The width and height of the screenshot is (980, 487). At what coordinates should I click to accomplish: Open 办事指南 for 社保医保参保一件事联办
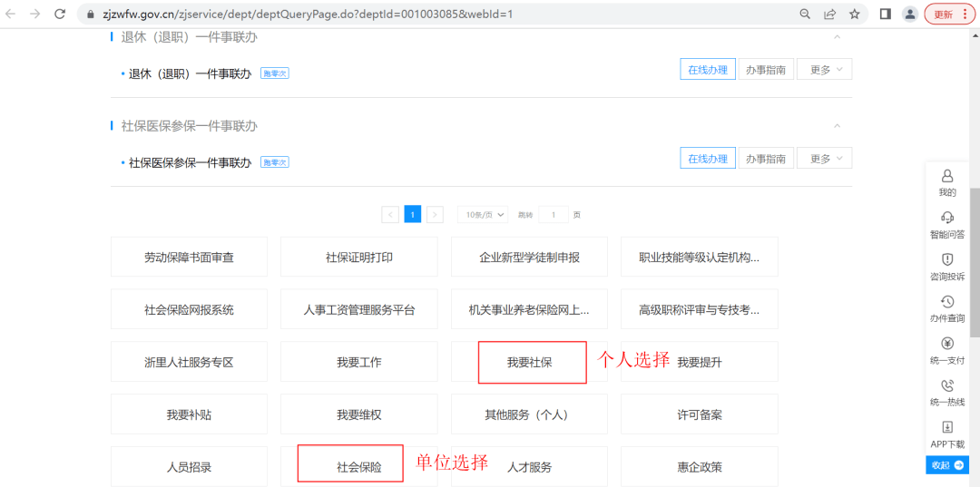point(766,159)
